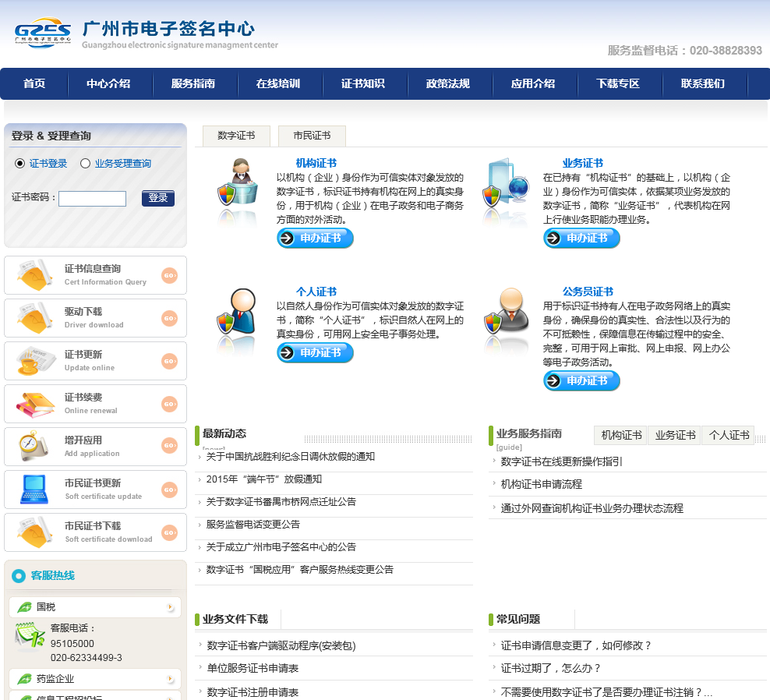This screenshot has width=770, height=700.
Task: Click 申办证书 under 公务员证书
Action: [582, 380]
